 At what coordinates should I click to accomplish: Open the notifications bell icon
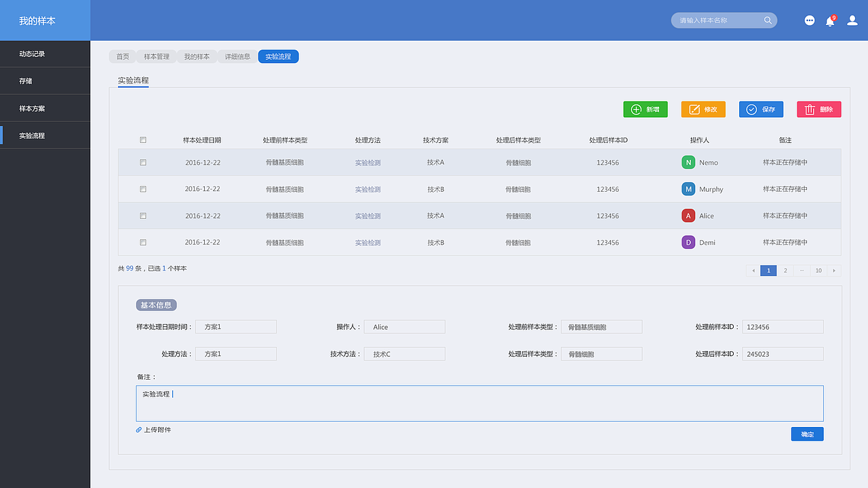coord(830,21)
